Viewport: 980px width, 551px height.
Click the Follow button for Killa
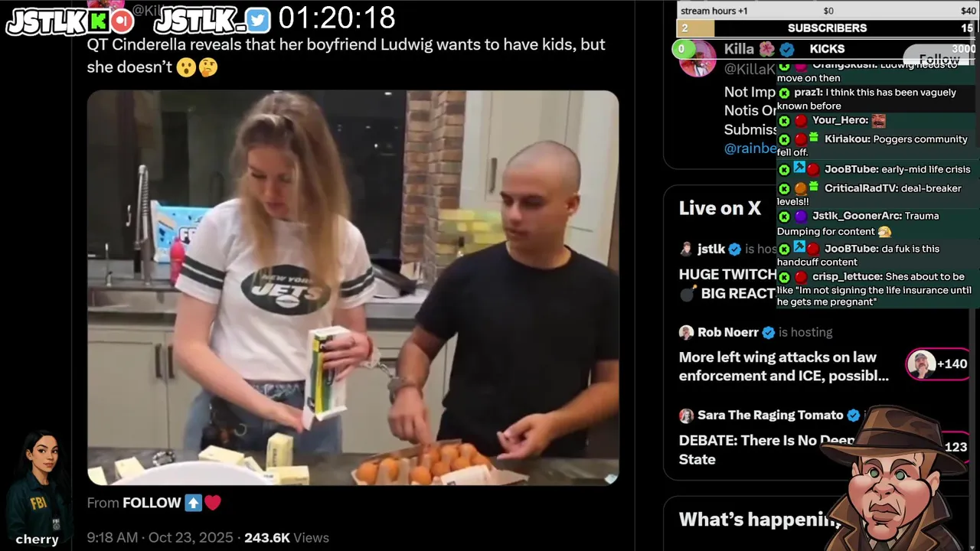point(939,59)
